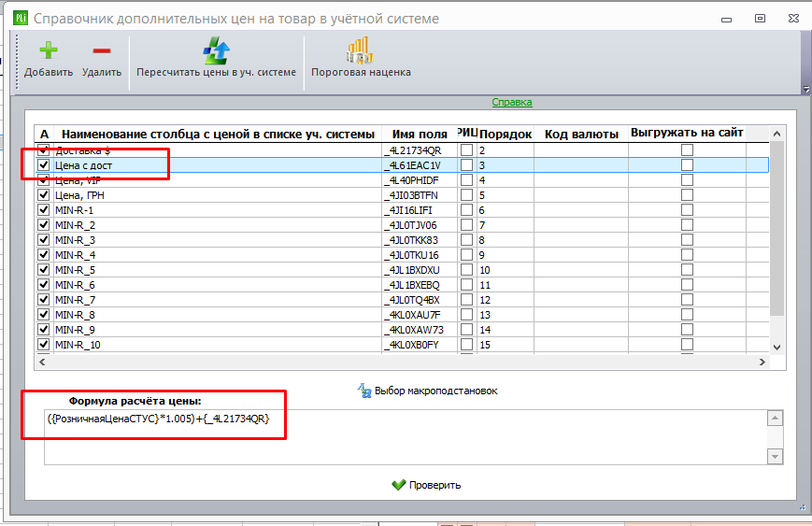
Task: Open Пороговая наценка chart icon
Action: click(x=360, y=50)
